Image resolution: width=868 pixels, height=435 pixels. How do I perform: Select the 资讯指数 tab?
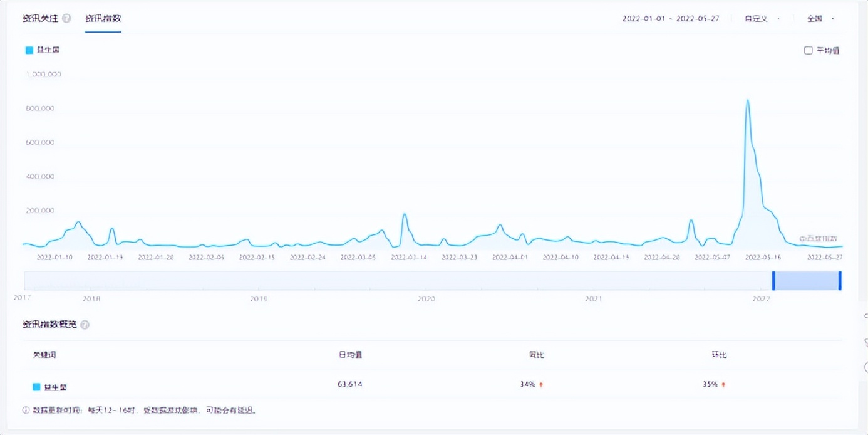click(x=103, y=19)
